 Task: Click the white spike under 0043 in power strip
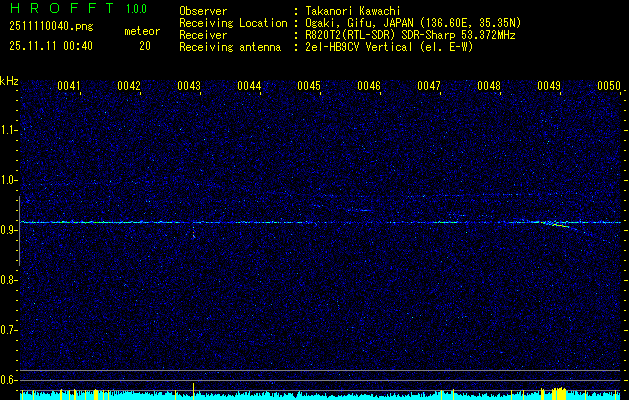[x=193, y=387]
